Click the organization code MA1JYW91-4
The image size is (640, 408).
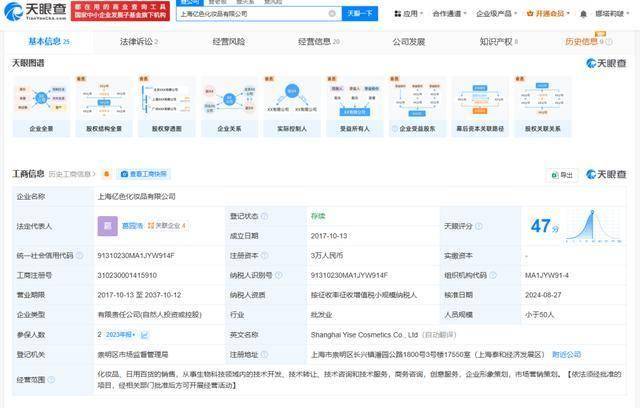pyautogui.click(x=547, y=275)
